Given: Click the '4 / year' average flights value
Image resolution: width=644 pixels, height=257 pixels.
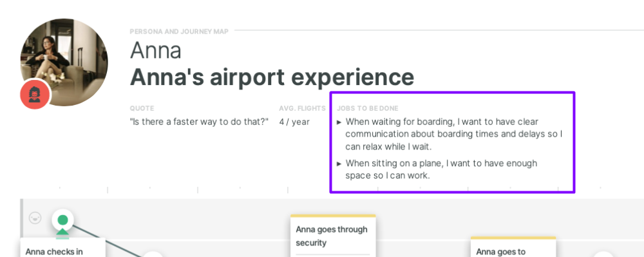Looking at the screenshot, I should tap(294, 122).
